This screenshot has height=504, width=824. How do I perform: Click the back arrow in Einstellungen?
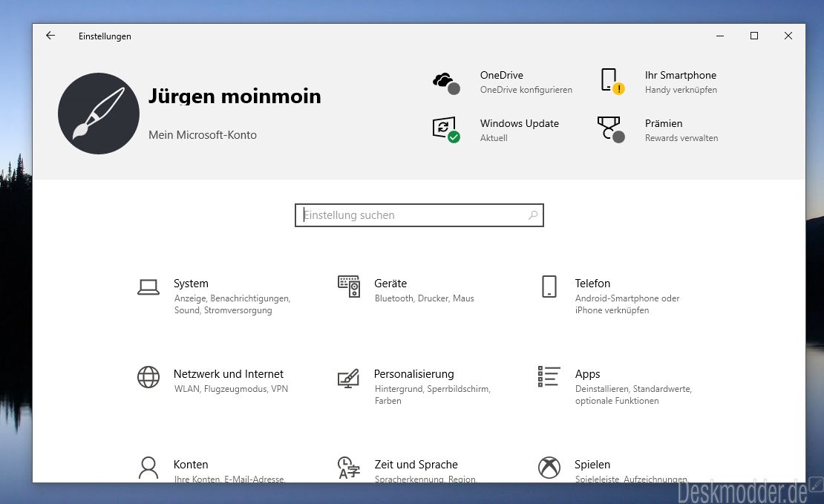point(50,36)
